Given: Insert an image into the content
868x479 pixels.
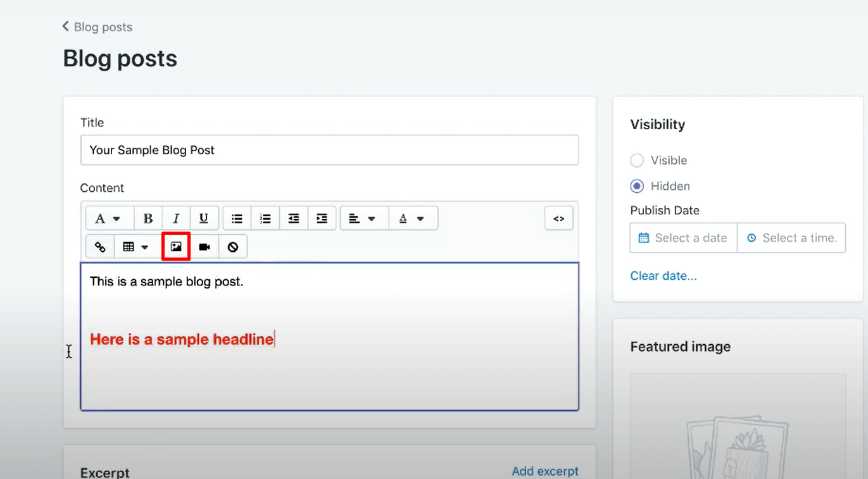Looking at the screenshot, I should [176, 247].
